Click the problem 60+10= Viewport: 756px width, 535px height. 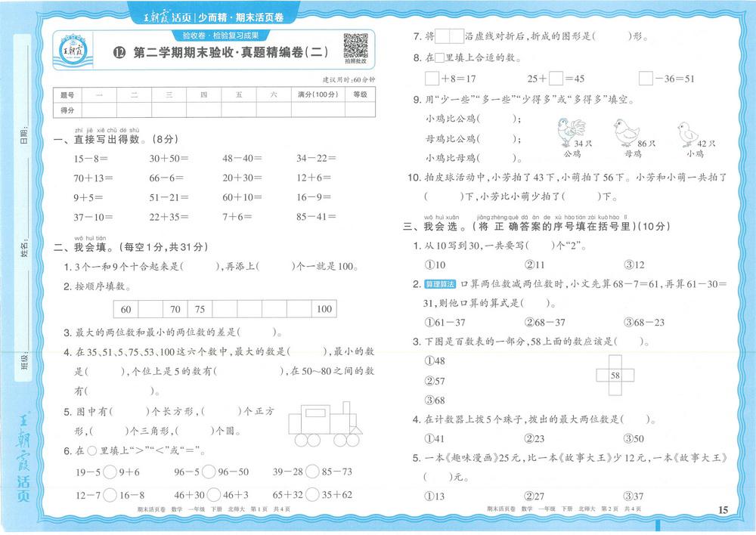coord(242,198)
